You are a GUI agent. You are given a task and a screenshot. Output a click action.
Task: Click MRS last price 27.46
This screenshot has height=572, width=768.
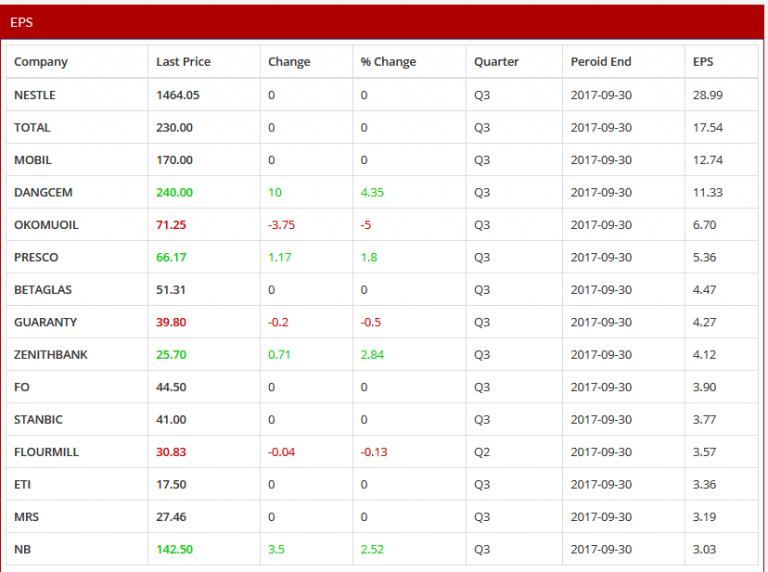click(x=171, y=517)
